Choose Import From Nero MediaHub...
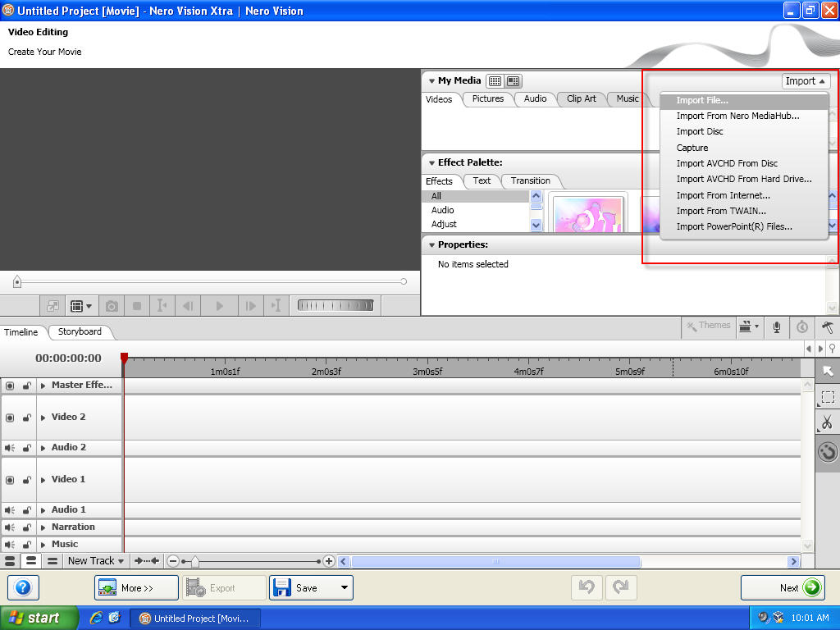 click(744, 116)
